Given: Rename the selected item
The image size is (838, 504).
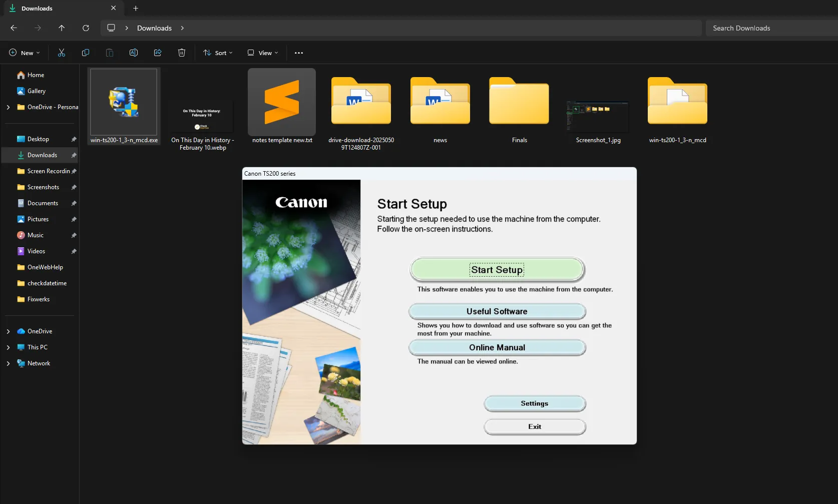Looking at the screenshot, I should 133,53.
